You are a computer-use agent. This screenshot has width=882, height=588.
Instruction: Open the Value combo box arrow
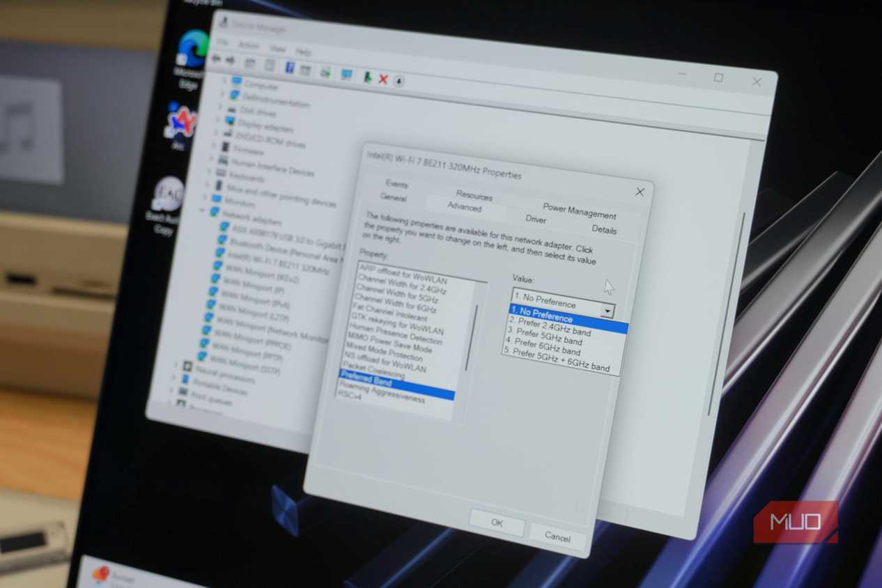(x=608, y=311)
